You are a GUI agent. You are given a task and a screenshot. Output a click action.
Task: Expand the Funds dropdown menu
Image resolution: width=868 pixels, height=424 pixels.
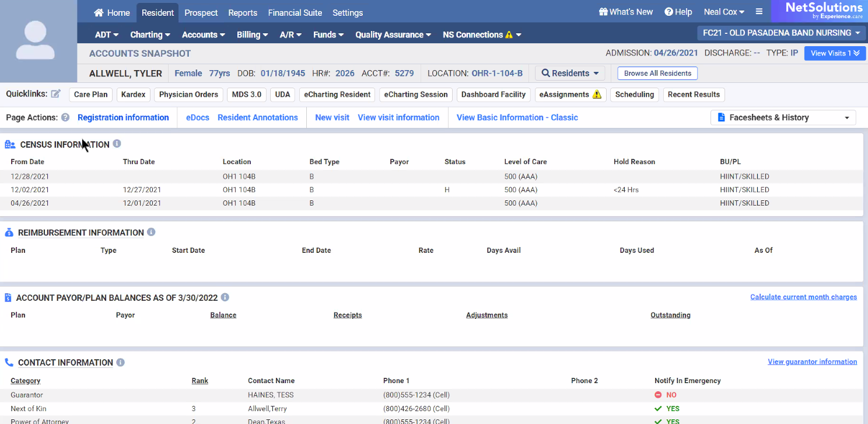coord(328,34)
